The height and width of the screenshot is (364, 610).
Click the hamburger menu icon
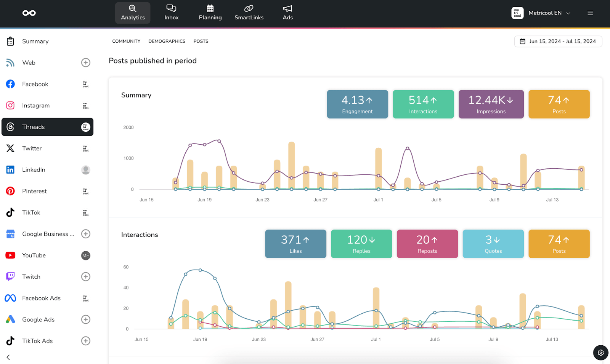(590, 13)
